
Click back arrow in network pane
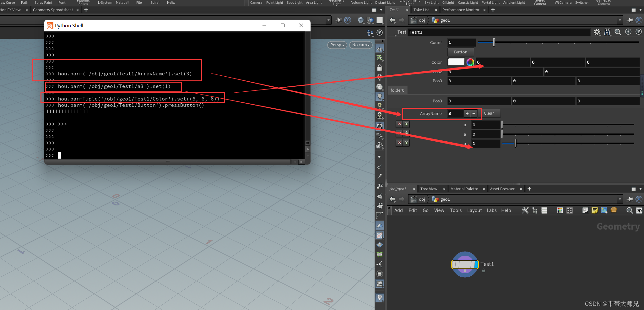[x=392, y=199]
